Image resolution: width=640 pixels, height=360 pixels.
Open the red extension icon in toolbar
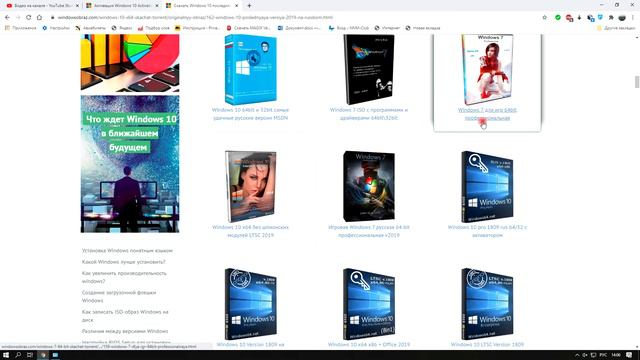coord(569,18)
